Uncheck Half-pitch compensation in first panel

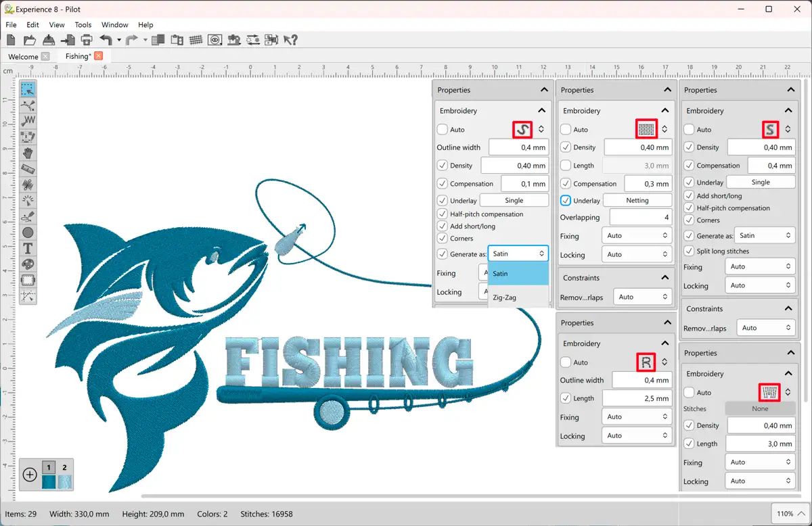pos(443,214)
